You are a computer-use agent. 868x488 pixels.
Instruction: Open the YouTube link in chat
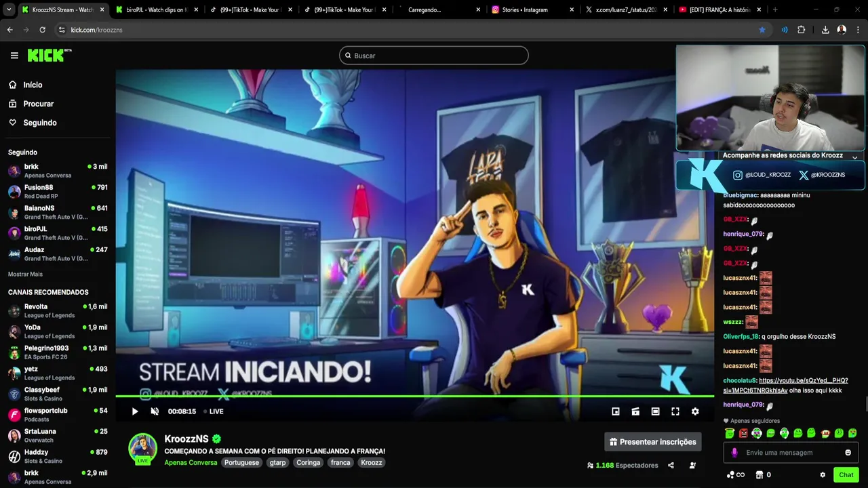pos(786,385)
